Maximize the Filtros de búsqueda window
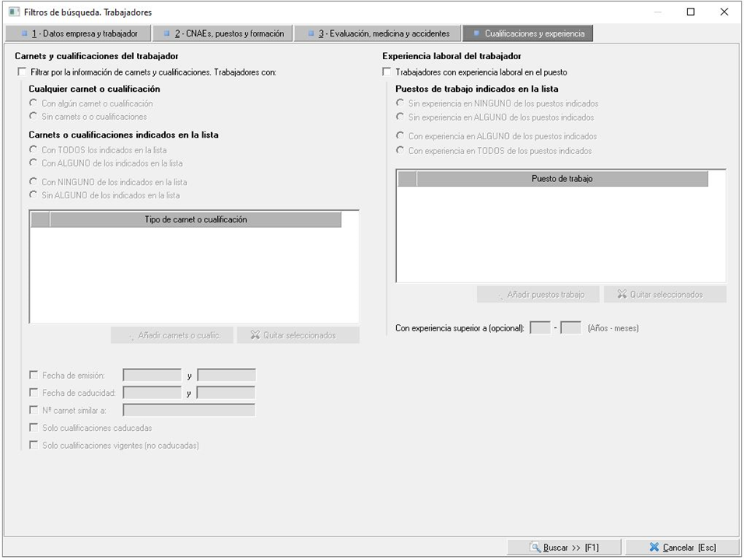744x560 pixels. [691, 12]
